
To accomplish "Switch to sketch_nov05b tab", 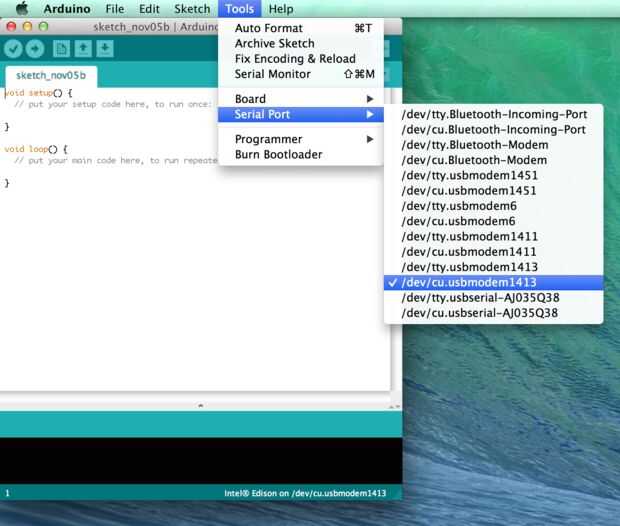I will pos(51,76).
